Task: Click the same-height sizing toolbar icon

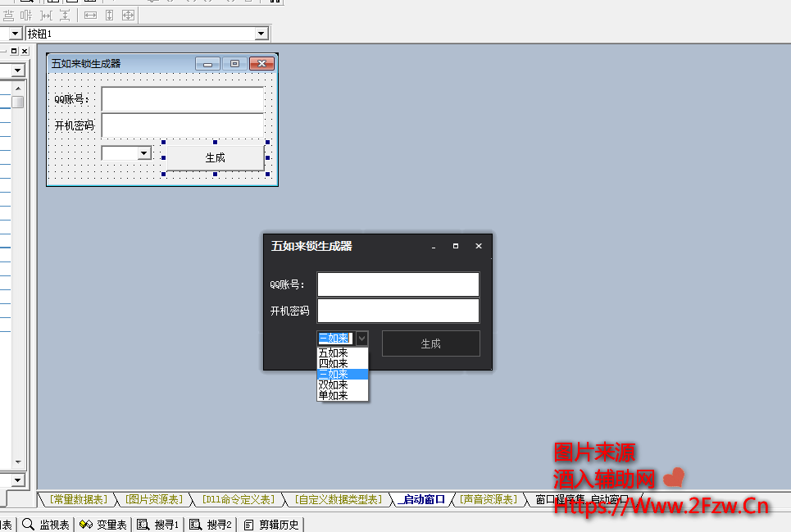Action: pyautogui.click(x=109, y=15)
